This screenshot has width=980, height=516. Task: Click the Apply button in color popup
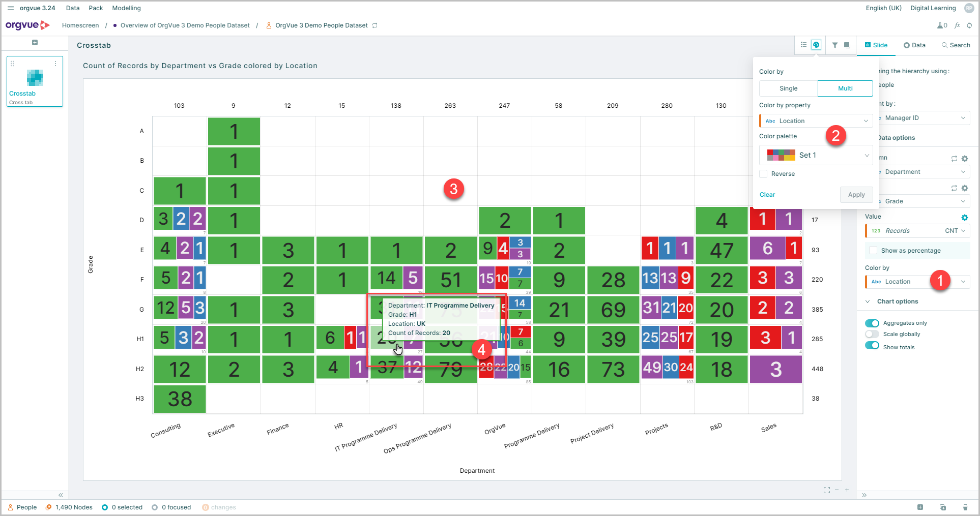[x=856, y=195]
